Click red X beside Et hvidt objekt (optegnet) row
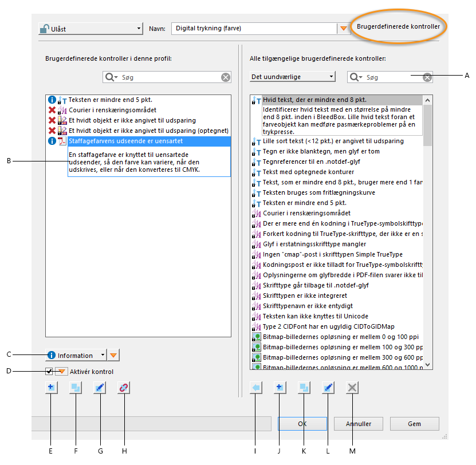Image resolution: width=476 pixels, height=465 pixels. [52, 131]
